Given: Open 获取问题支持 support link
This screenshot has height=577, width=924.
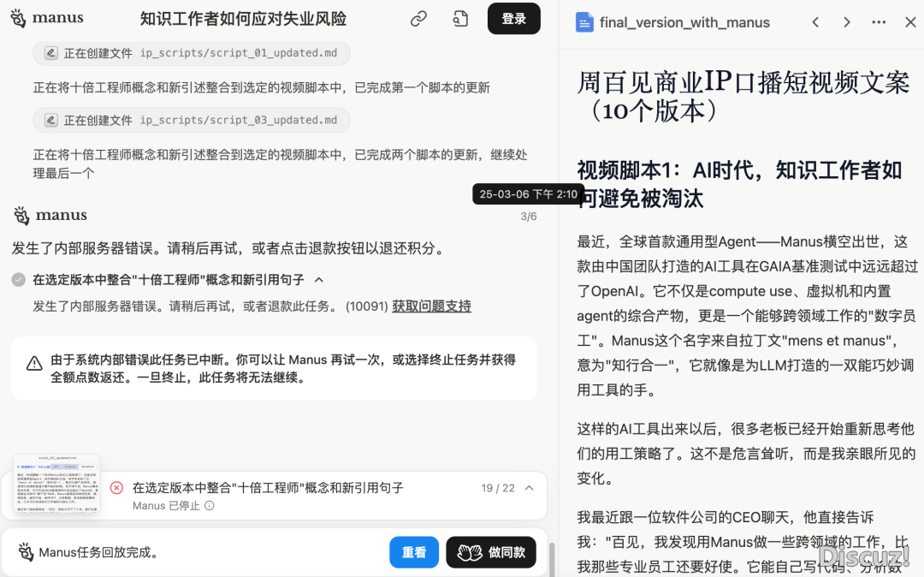Looking at the screenshot, I should pyautogui.click(x=431, y=306).
